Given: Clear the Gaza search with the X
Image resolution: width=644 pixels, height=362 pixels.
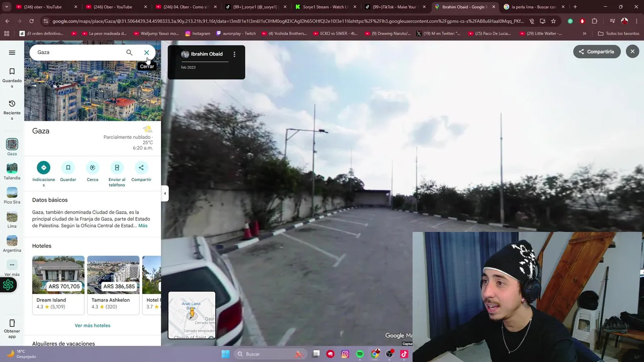Looking at the screenshot, I should (146, 52).
